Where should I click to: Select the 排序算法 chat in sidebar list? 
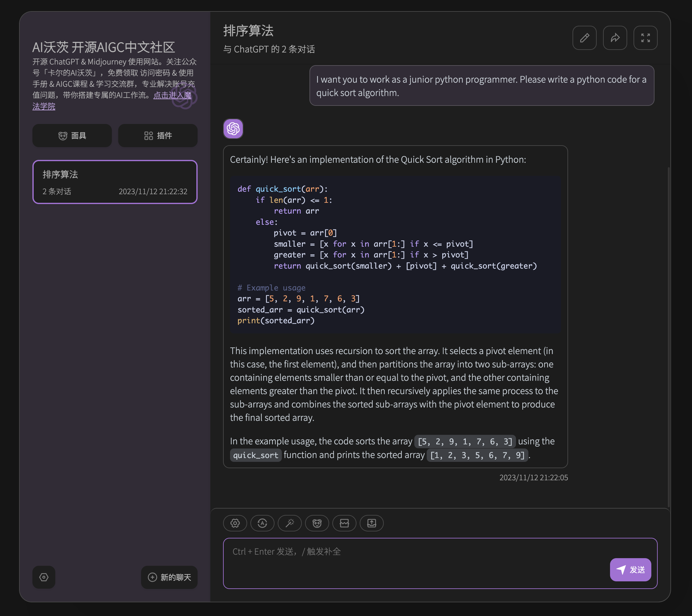pyautogui.click(x=115, y=182)
